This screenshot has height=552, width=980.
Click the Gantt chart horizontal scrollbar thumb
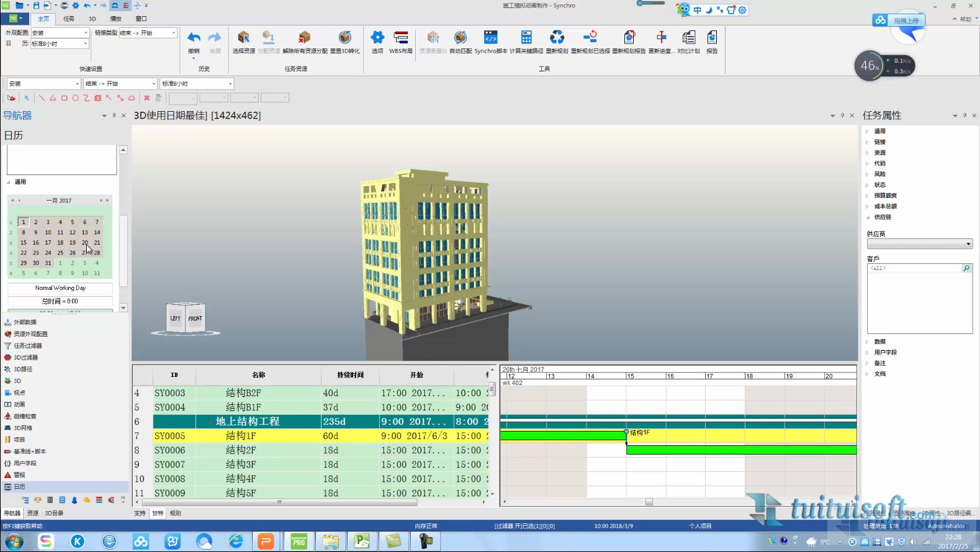click(x=649, y=502)
